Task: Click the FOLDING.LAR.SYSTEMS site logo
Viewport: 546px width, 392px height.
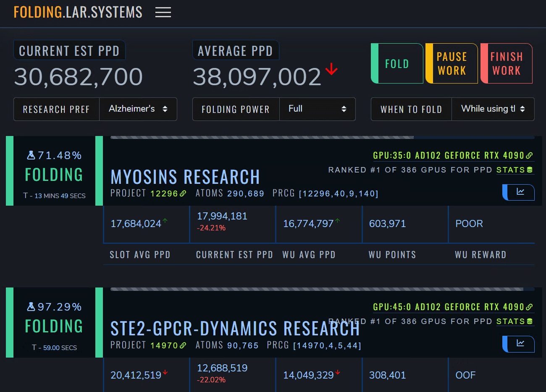Action: 78,12
